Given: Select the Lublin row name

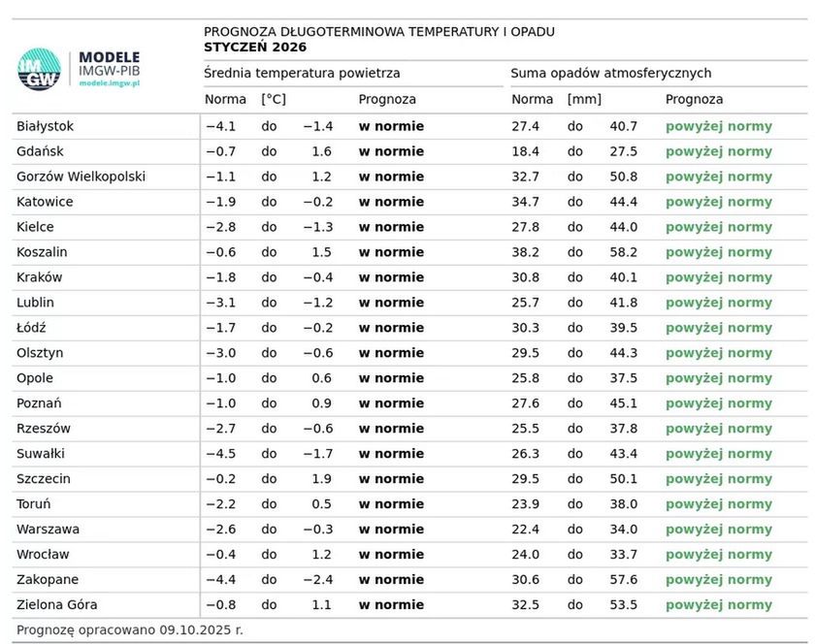Looking at the screenshot, I should [35, 303].
